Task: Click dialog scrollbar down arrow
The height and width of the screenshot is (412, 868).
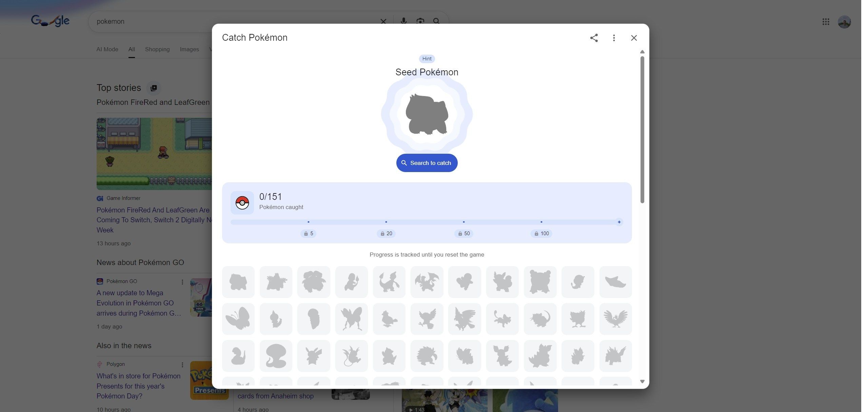Action: click(x=642, y=381)
